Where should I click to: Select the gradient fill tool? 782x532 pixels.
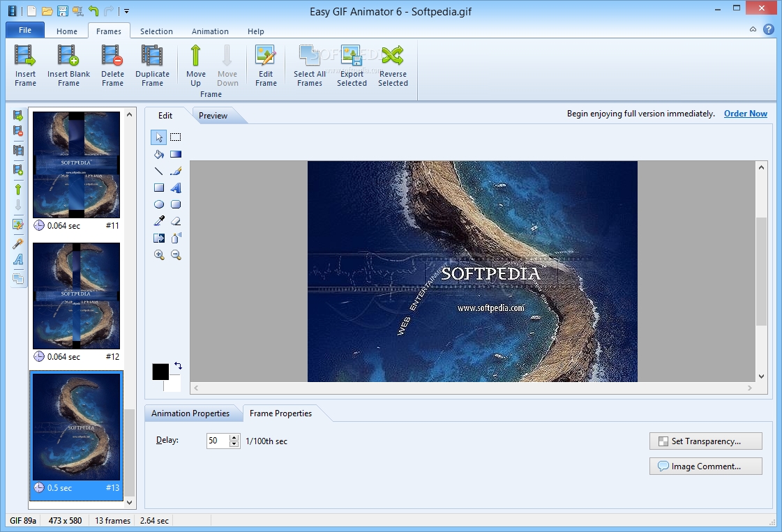tap(176, 154)
